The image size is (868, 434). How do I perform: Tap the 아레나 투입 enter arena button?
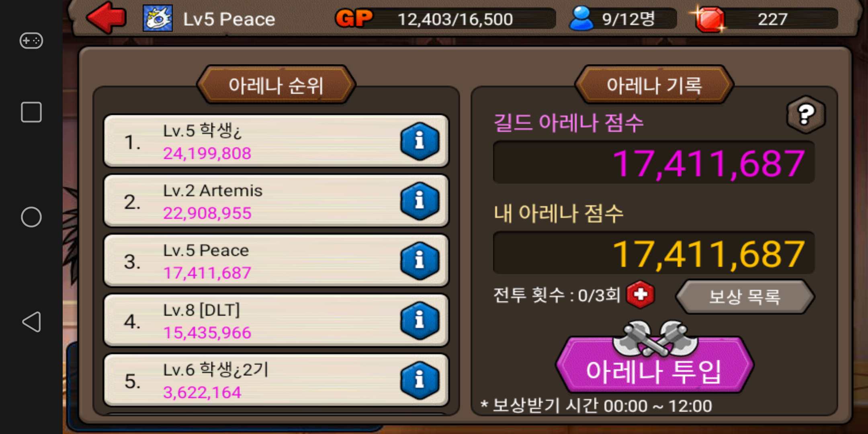(655, 364)
